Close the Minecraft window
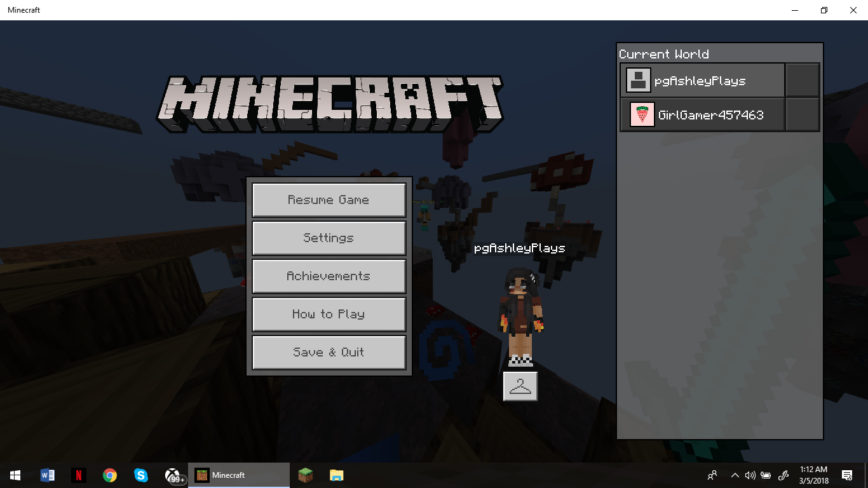The width and height of the screenshot is (868, 488). [x=853, y=10]
